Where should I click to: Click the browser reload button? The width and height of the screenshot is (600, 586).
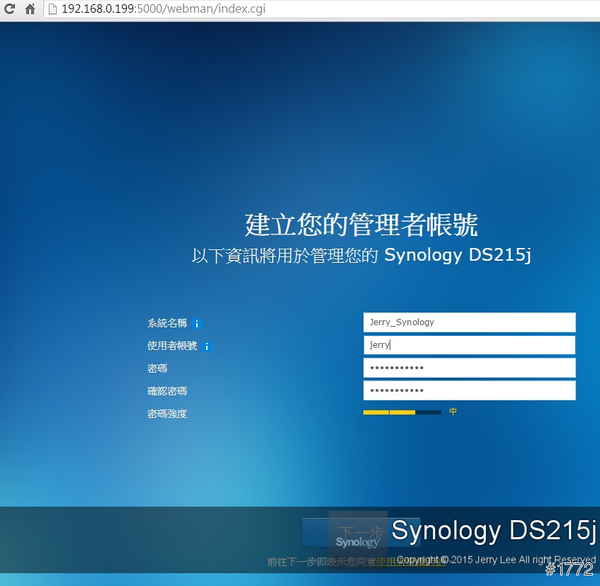(x=10, y=9)
